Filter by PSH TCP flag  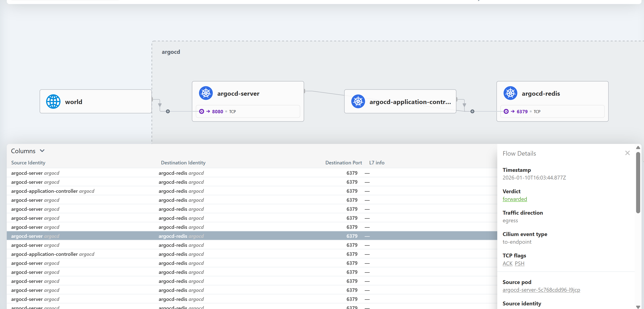click(519, 263)
